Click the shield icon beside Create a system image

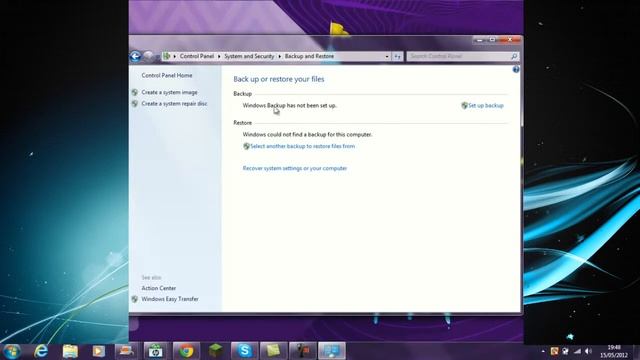(135, 93)
